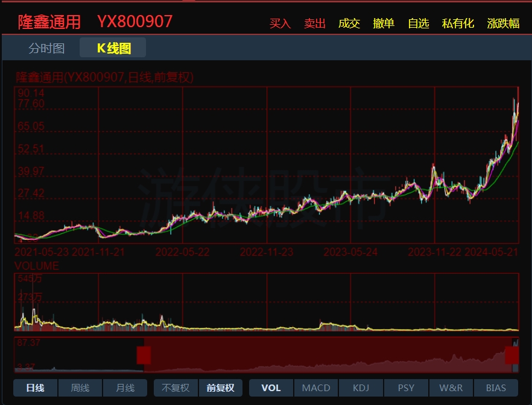Click the 买入 (buy) link

coord(280,24)
